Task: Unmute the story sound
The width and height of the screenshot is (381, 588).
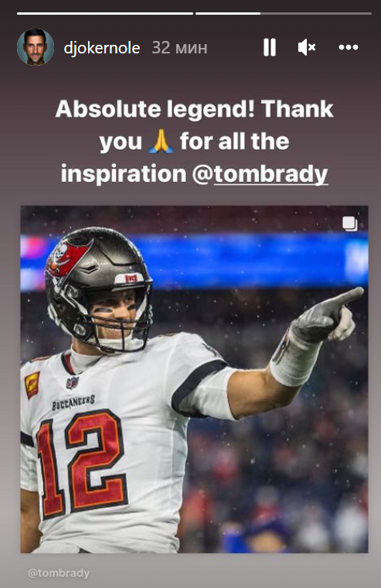Action: [307, 47]
